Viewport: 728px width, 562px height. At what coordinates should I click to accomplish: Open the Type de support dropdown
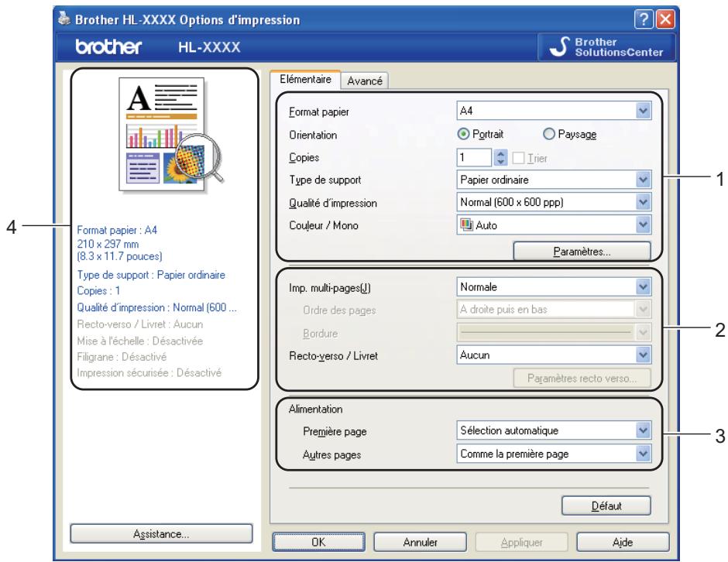tap(554, 180)
